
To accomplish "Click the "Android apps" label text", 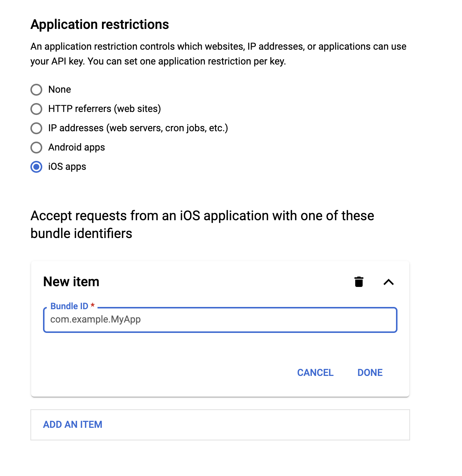I will pos(77,148).
